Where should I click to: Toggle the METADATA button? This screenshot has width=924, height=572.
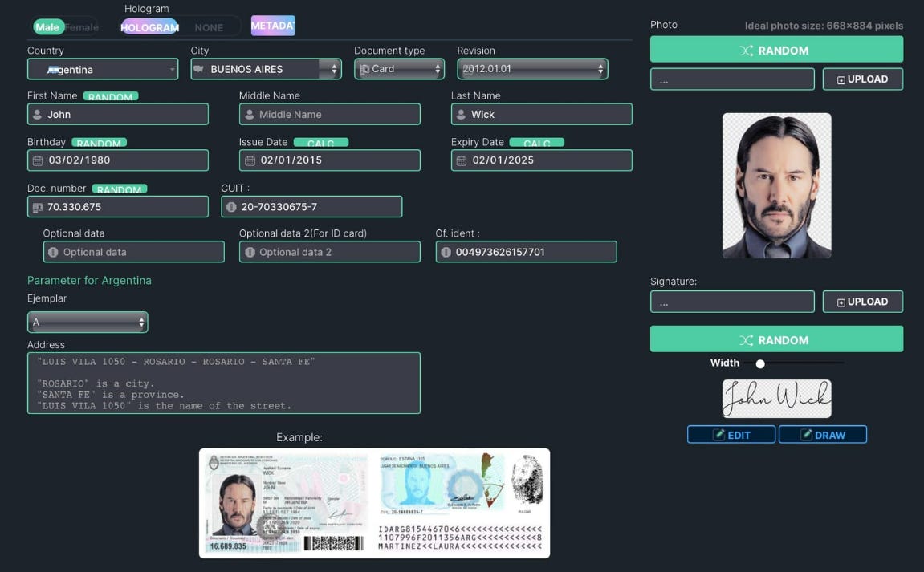pyautogui.click(x=273, y=26)
